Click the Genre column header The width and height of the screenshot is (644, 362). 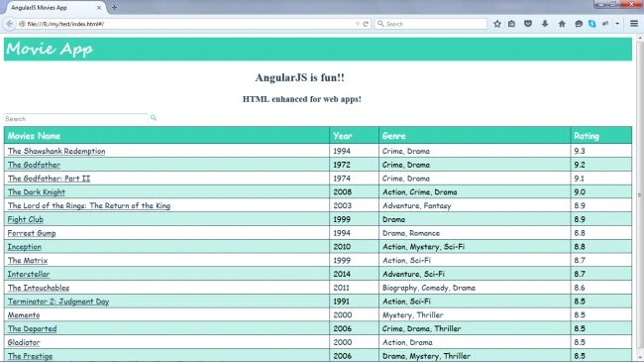click(475, 135)
